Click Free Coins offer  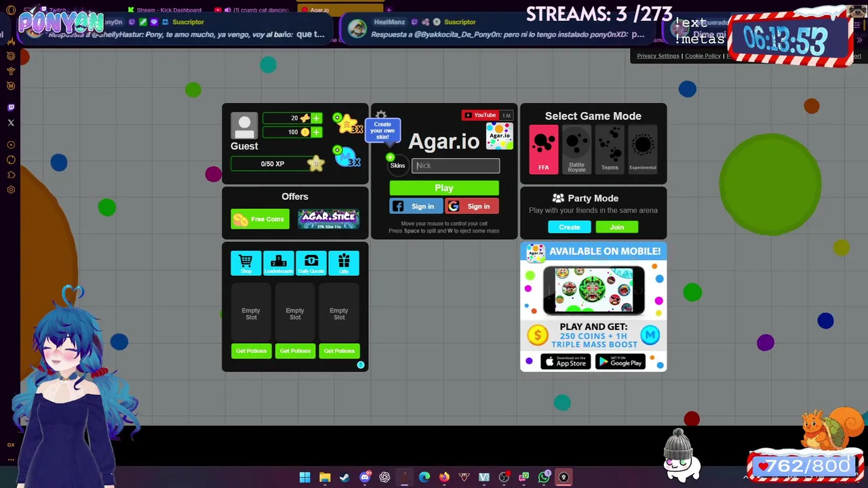(x=260, y=219)
